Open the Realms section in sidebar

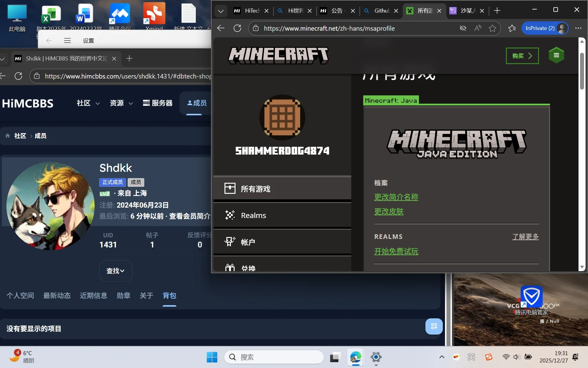[230, 215]
